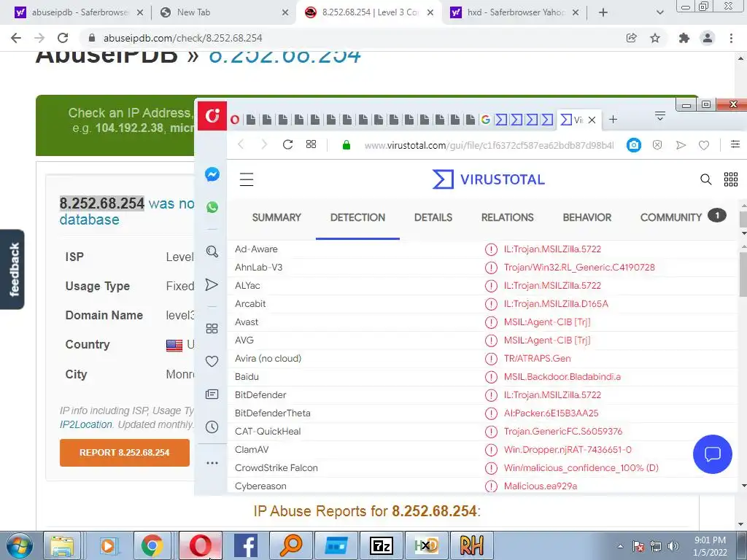Image resolution: width=747 pixels, height=560 pixels.
Task: Click VirusTotal search magnifier icon
Action: click(705, 179)
